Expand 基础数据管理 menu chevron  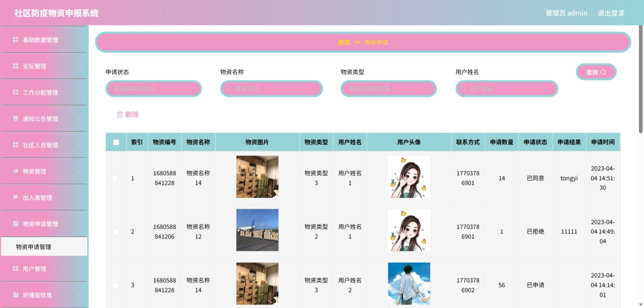coord(80,40)
